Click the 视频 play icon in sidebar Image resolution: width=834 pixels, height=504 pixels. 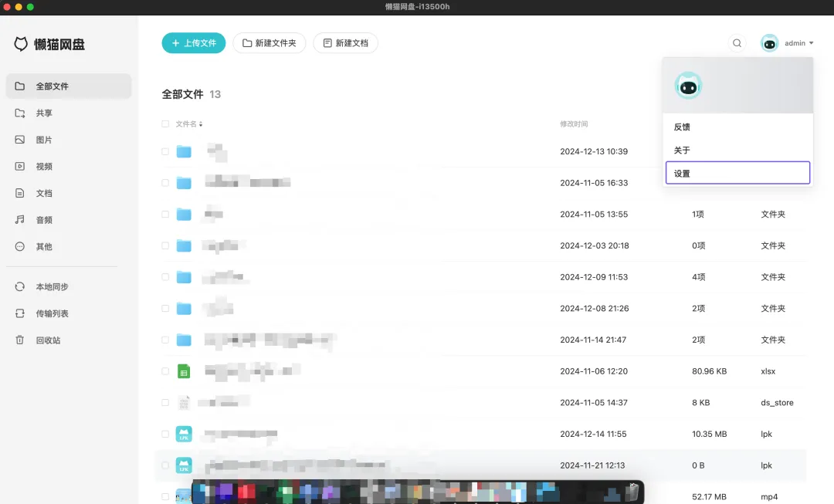click(19, 167)
